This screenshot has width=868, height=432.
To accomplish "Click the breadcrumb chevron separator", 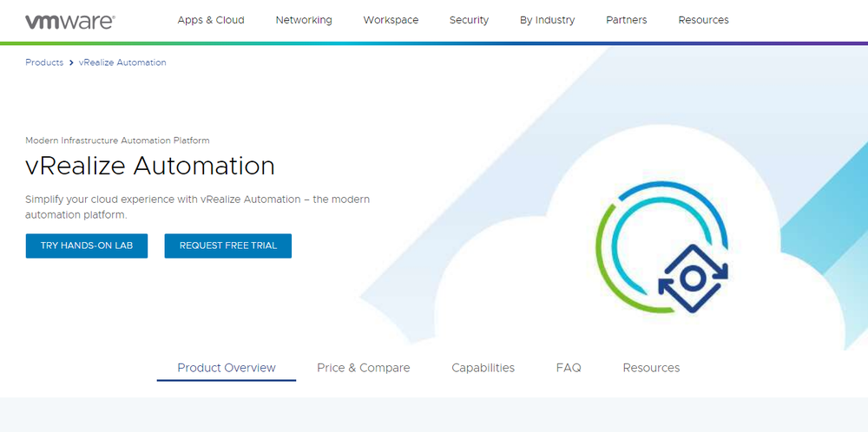I will [x=71, y=62].
